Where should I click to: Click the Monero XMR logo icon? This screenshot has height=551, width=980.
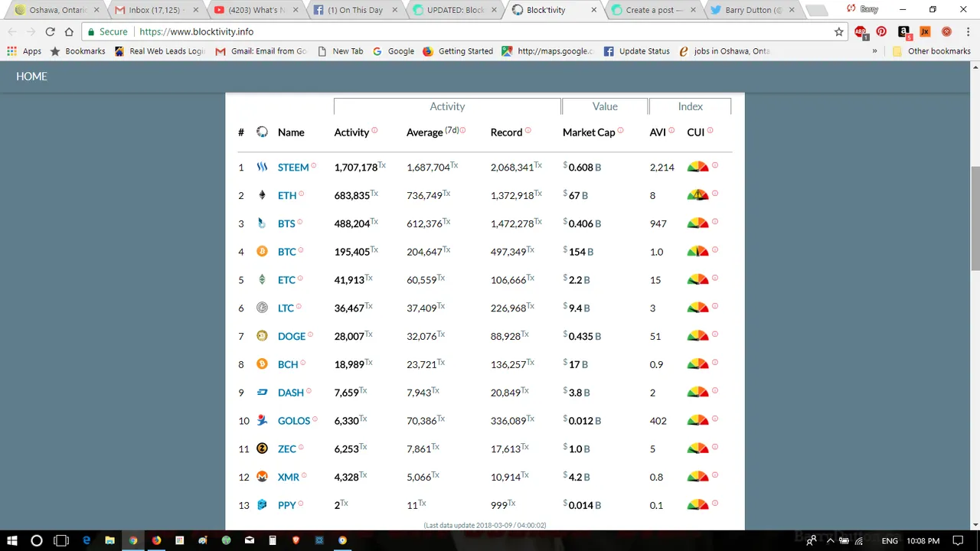click(x=262, y=477)
